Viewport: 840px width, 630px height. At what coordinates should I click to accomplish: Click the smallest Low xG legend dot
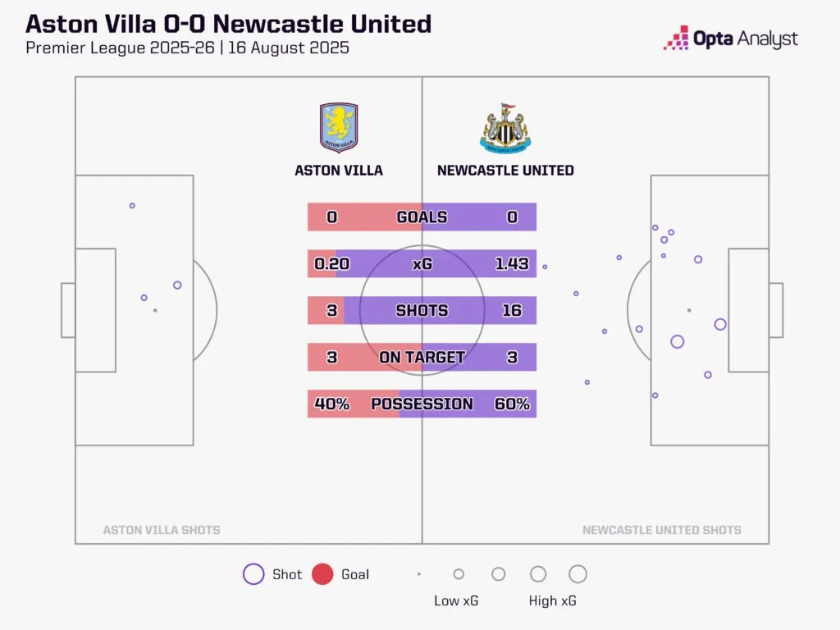pos(419,574)
